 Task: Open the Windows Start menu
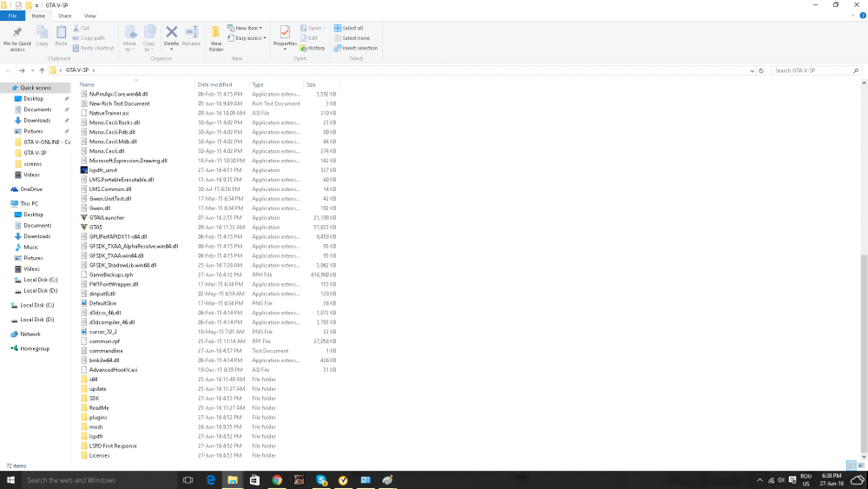[10, 480]
